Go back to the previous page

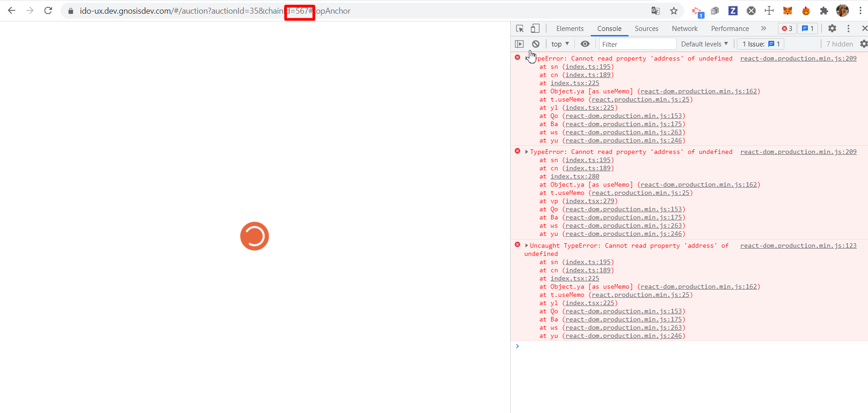click(12, 10)
